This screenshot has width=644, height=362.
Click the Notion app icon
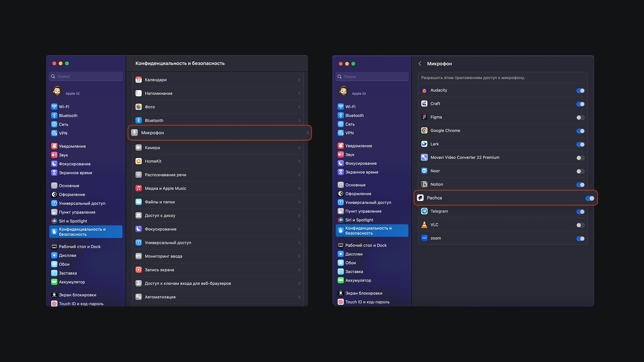click(424, 184)
